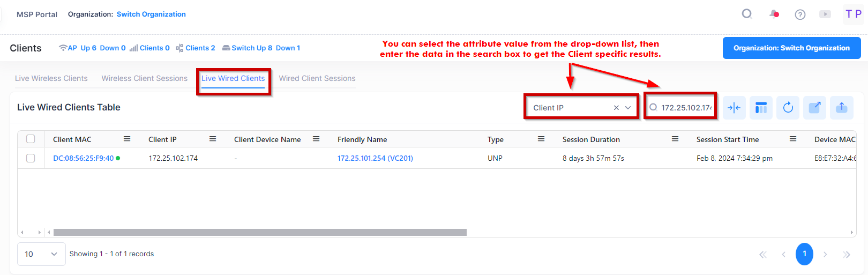The width and height of the screenshot is (868, 275).
Task: Open the help question mark icon
Action: 800,14
